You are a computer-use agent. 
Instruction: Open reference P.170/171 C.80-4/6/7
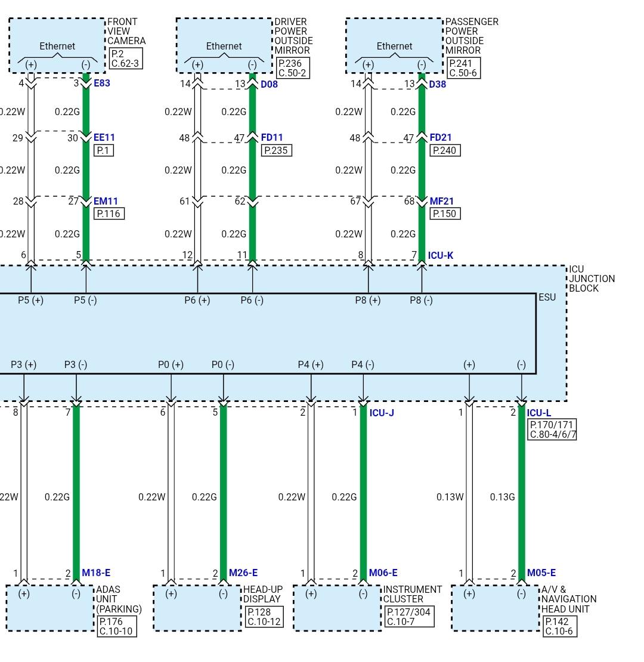coord(552,429)
